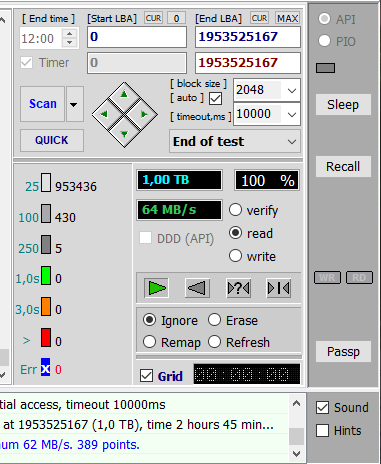
Task: Click the 0 button beside Start LBA
Action: coord(176,18)
